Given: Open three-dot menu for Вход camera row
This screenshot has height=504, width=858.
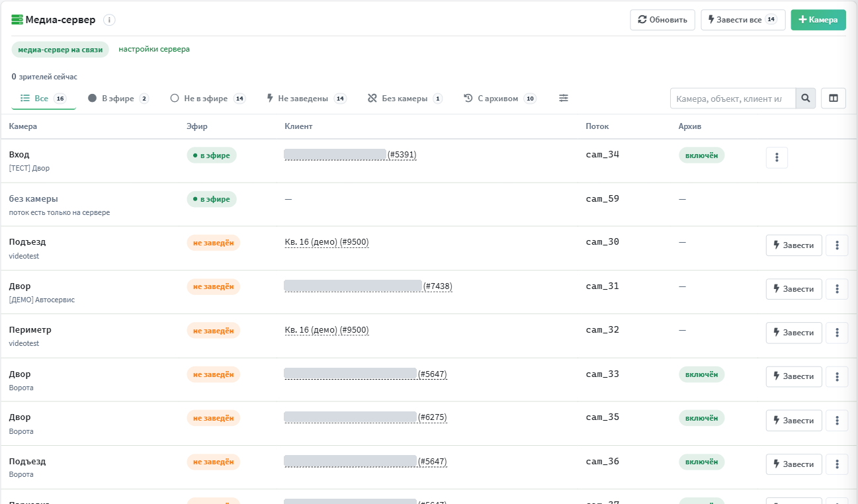Looking at the screenshot, I should point(777,157).
